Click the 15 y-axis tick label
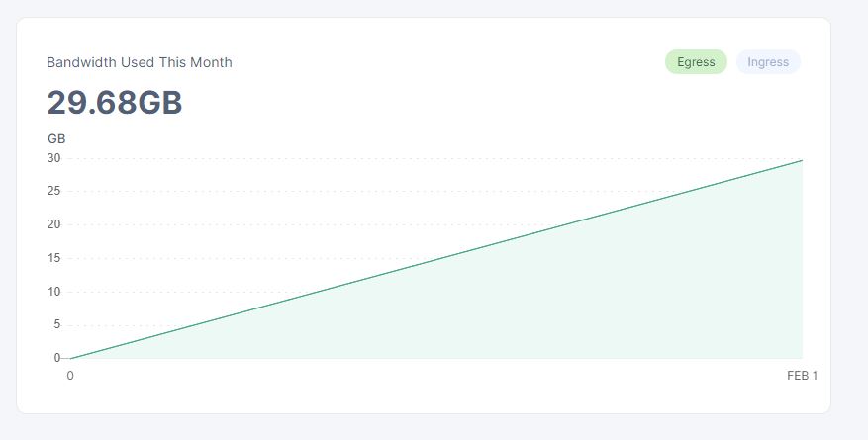868x440 pixels. pos(54,258)
